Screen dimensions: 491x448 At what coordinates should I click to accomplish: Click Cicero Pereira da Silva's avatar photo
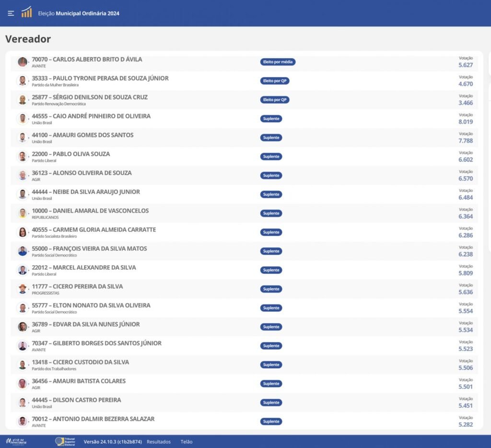pyautogui.click(x=23, y=289)
